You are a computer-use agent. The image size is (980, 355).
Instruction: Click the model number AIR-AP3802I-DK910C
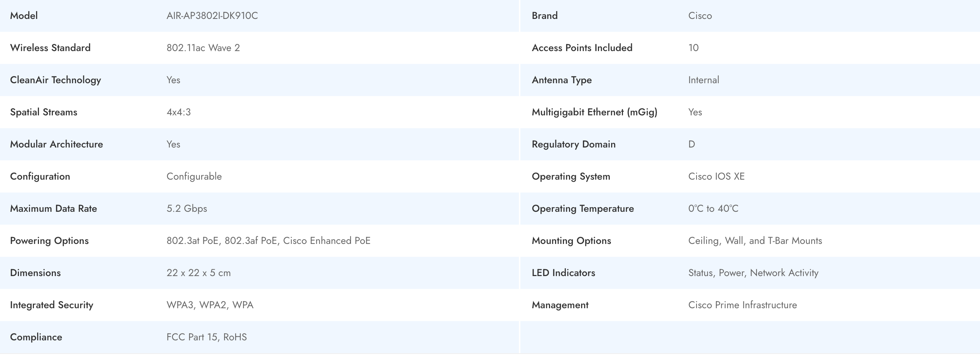coord(212,16)
